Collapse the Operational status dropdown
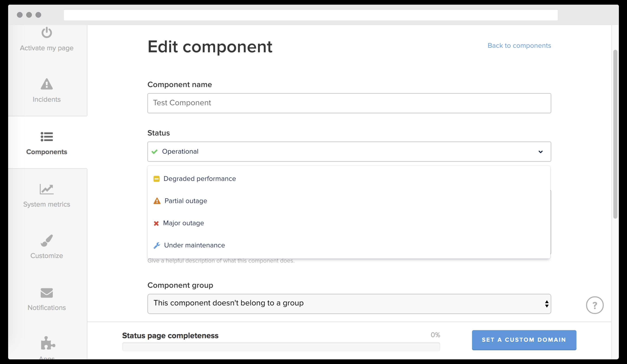 point(348,152)
